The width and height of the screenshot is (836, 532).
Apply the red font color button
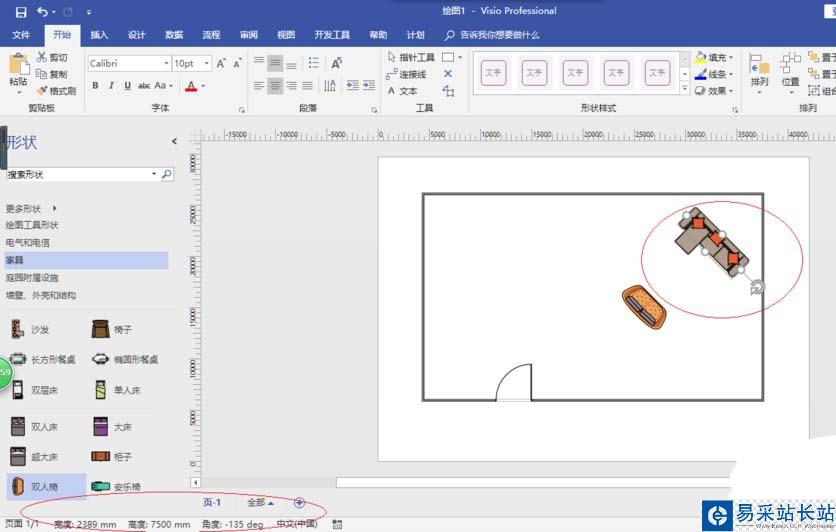click(x=191, y=86)
